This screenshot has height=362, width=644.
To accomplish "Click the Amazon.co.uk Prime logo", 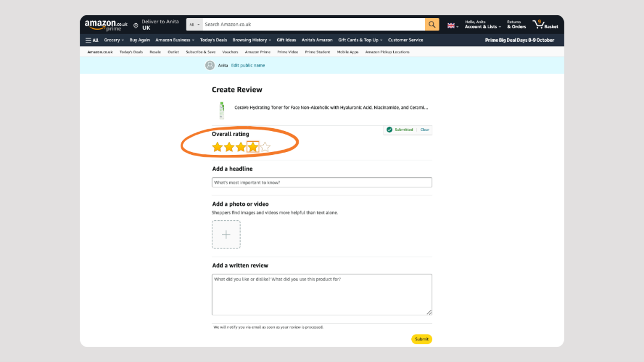I will point(106,26).
